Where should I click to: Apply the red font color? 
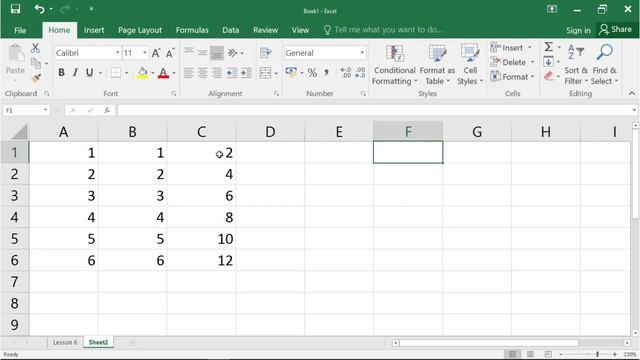[163, 73]
